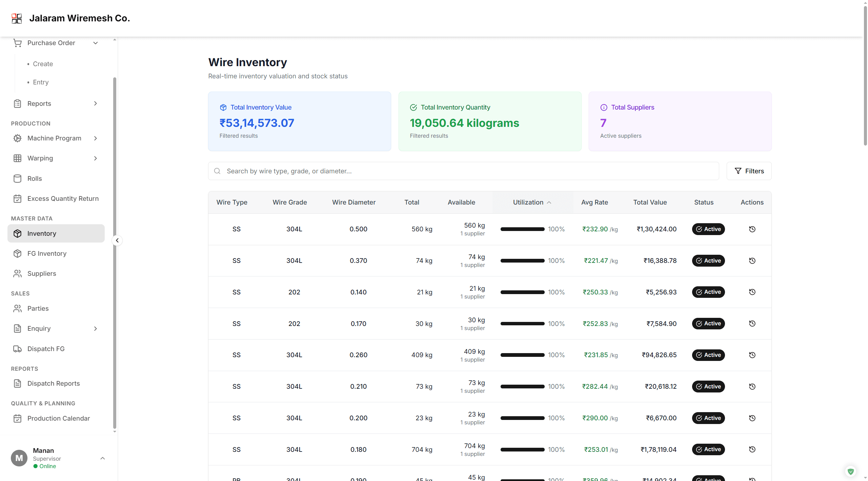Expand the Machine Program submenu

point(96,138)
